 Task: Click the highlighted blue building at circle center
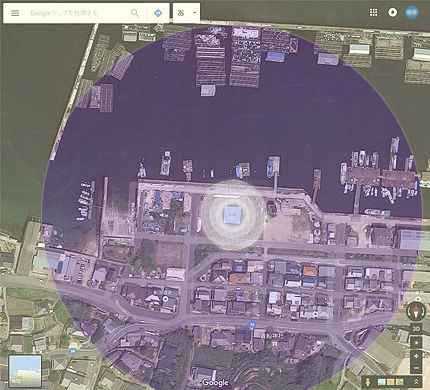[233, 215]
